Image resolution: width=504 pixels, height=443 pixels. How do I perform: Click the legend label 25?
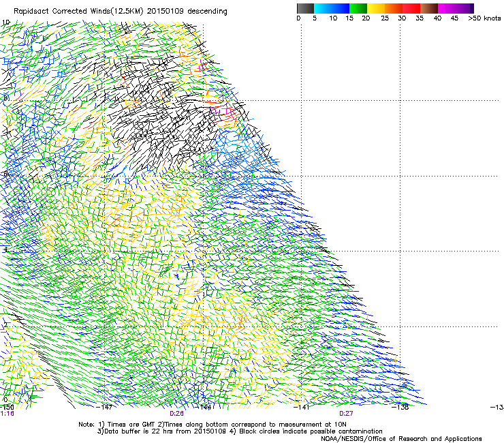385,18
